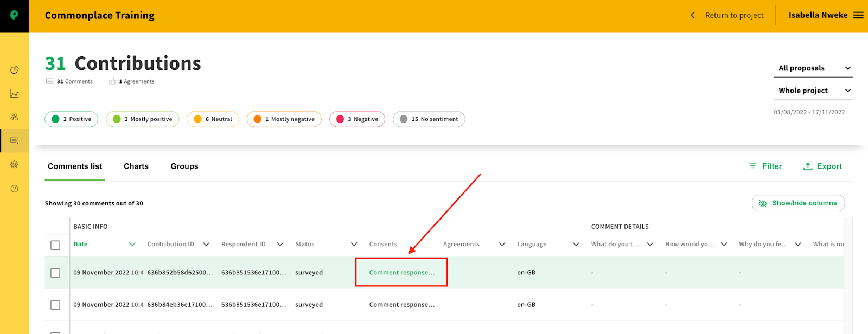Click the Commonplace logo icon
Image resolution: width=868 pixels, height=334 pixels.
pos(14,15)
